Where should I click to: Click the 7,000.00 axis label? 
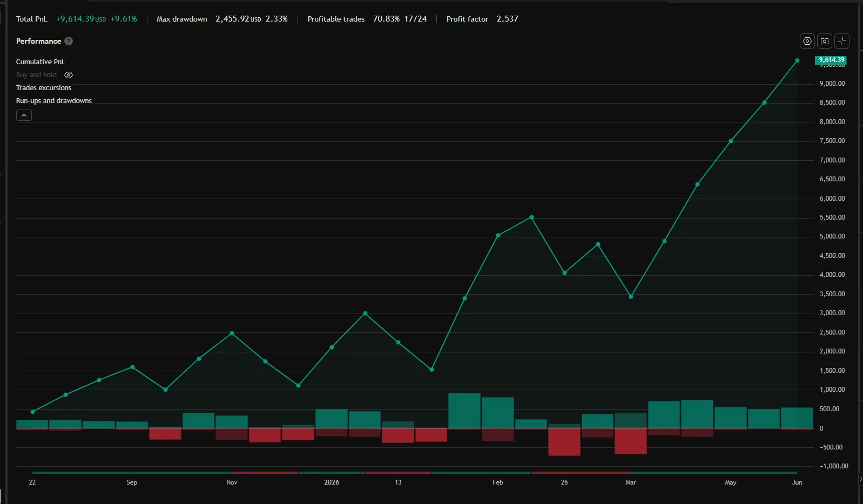pos(832,160)
